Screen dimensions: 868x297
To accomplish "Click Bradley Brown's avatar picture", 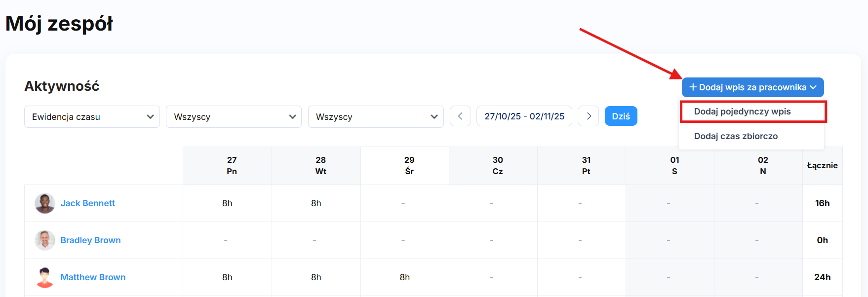I will coord(45,240).
